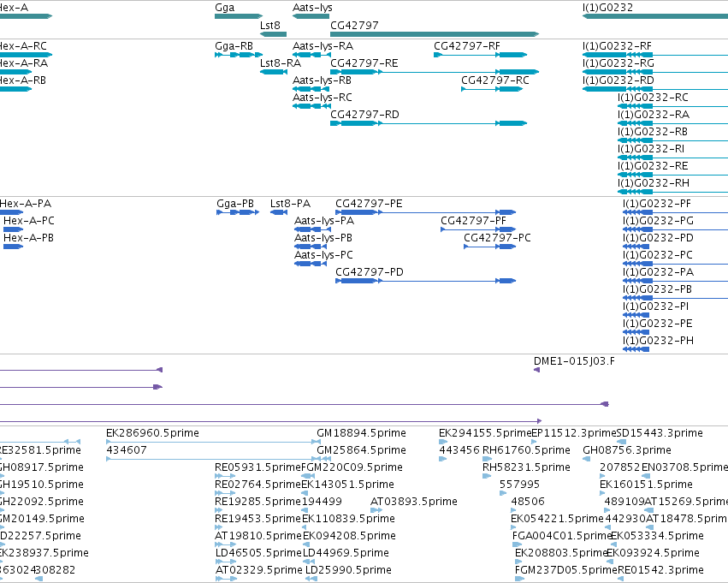Click transcript Aats-lys-RA

[311, 55]
